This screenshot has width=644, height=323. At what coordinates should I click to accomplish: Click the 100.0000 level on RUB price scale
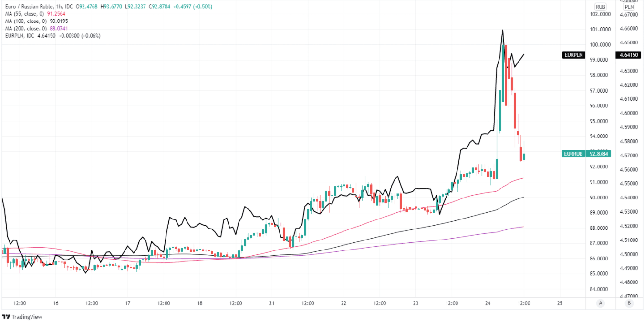[600, 45]
